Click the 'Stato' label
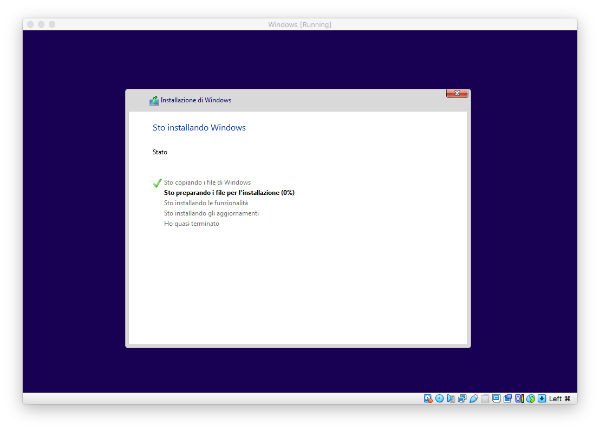Screen dimensions: 600x431 click(160, 152)
